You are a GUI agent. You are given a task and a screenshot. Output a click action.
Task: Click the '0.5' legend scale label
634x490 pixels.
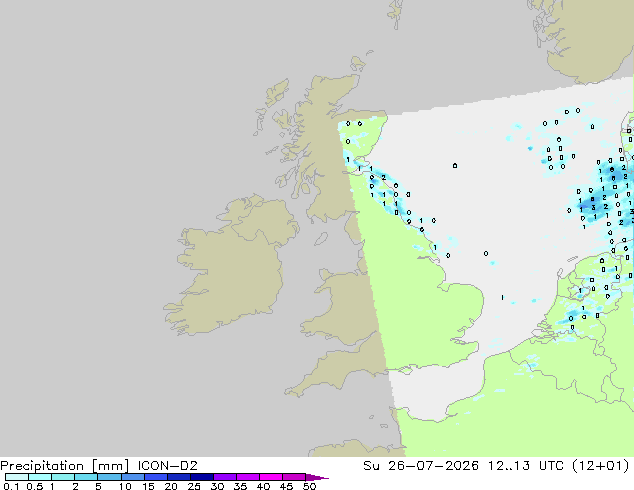(x=35, y=486)
